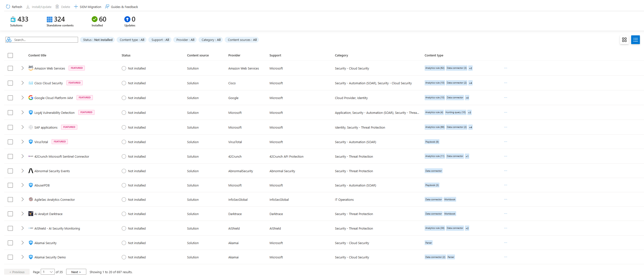The image size is (644, 278).
Task: Expand the SAP applications row
Action: coord(23,127)
